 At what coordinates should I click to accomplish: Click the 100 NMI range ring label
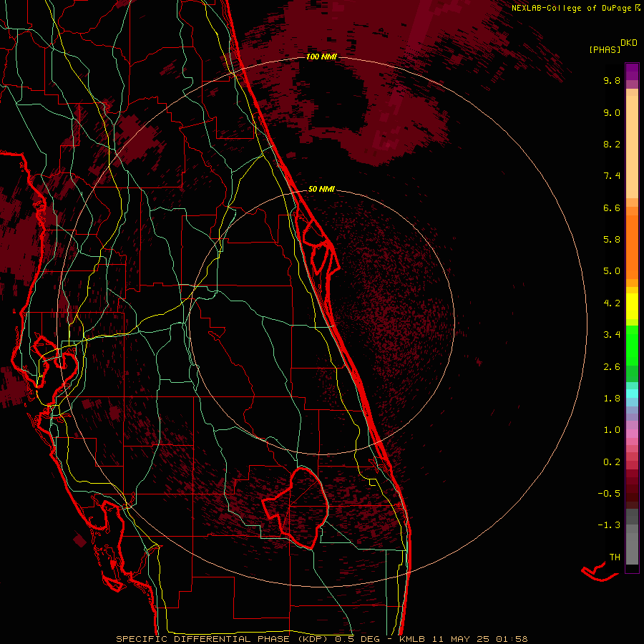point(321,57)
